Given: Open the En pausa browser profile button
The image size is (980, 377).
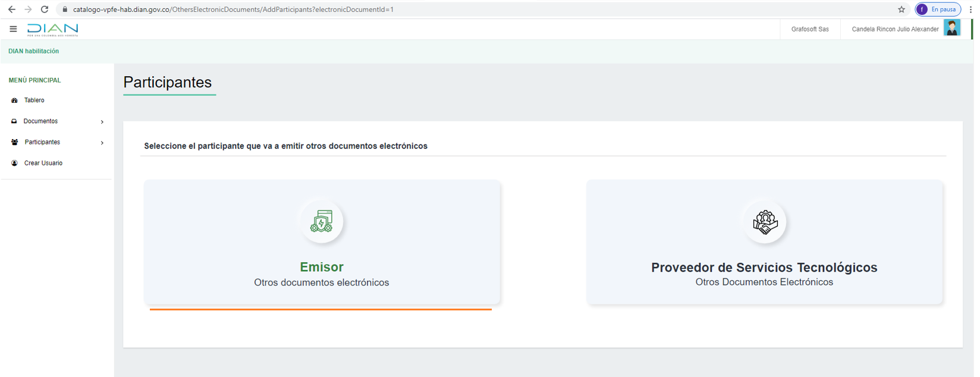Looking at the screenshot, I should point(938,10).
